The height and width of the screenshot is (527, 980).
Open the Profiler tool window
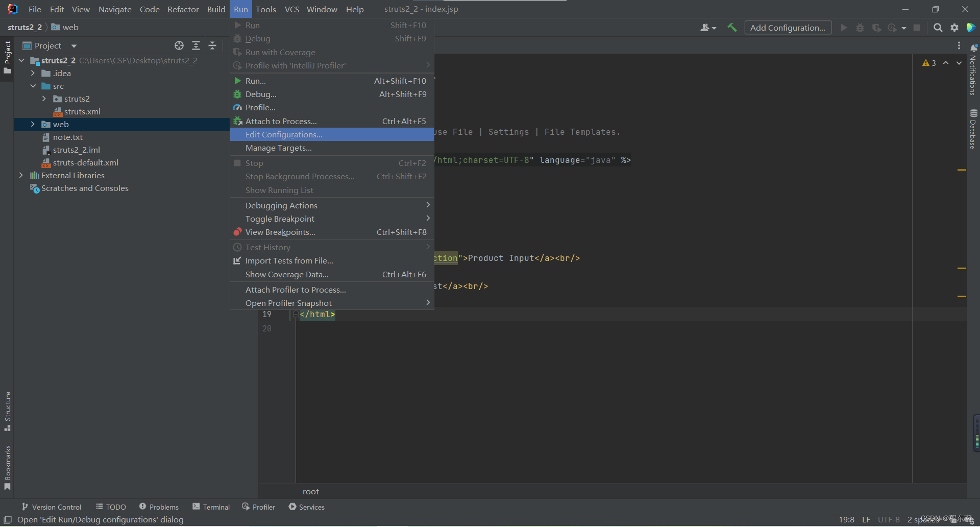(258, 507)
